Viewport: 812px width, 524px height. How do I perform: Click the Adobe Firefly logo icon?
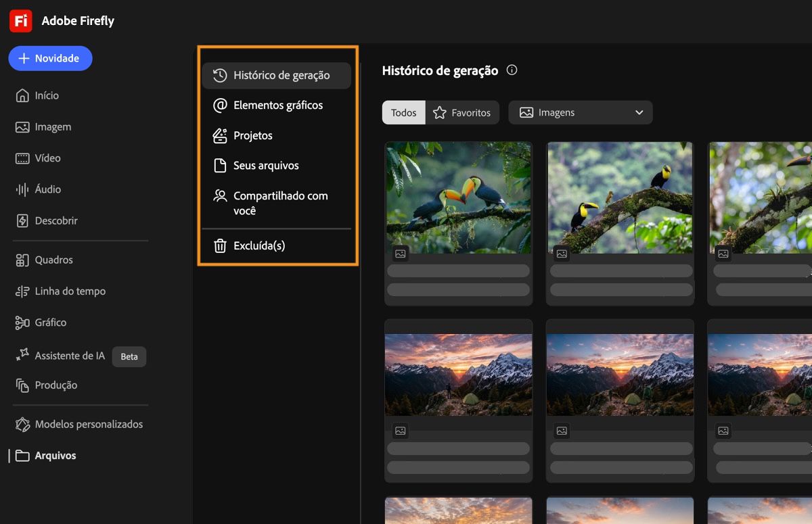21,21
